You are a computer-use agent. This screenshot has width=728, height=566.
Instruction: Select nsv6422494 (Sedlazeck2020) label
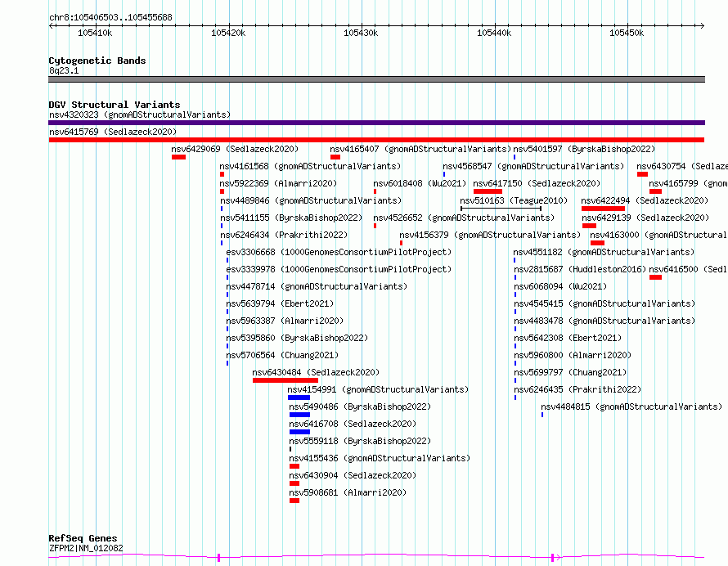tap(645, 200)
